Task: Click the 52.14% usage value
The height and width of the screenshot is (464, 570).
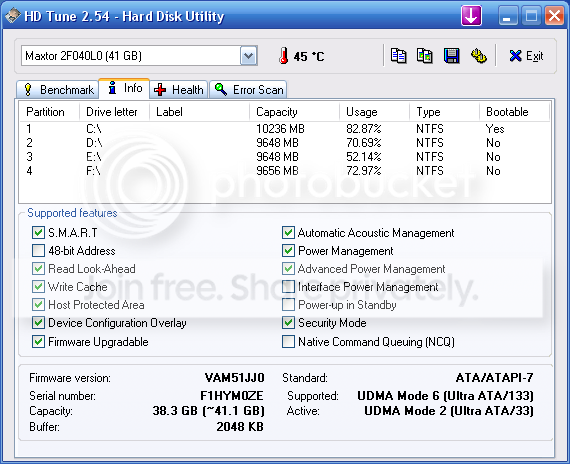Action: [364, 157]
